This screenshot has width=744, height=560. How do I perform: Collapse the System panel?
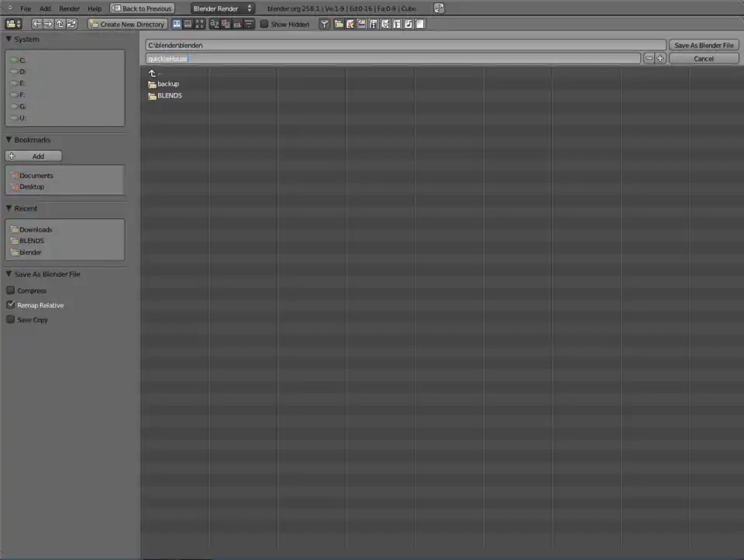click(9, 40)
